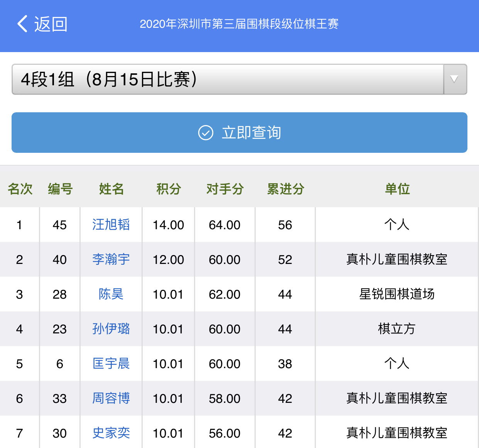Click the tournament title in header

coord(239,24)
